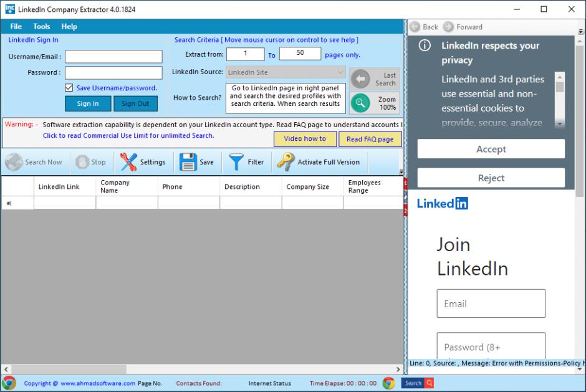Click the Description column header
586x392 pixels.
coord(251,186)
